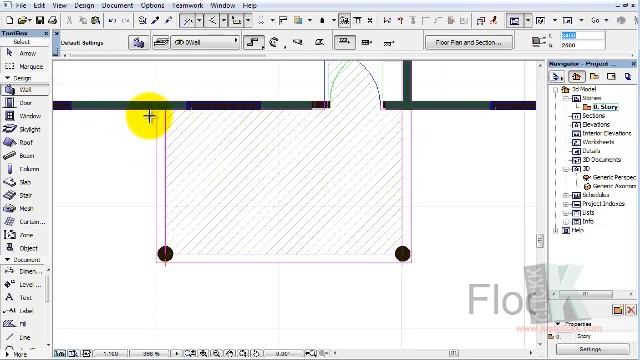640x360 pixels.
Task: Switch Navigator to View Map
Action: click(x=594, y=76)
